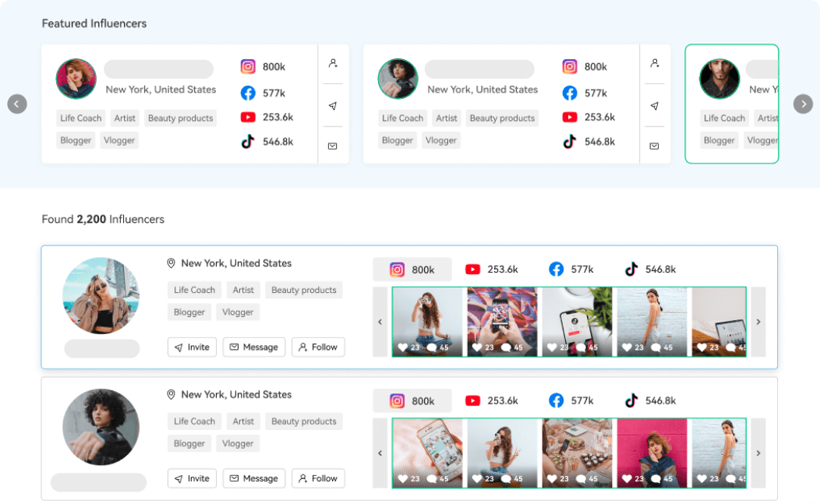Click add-user icon on first featured card

333,63
